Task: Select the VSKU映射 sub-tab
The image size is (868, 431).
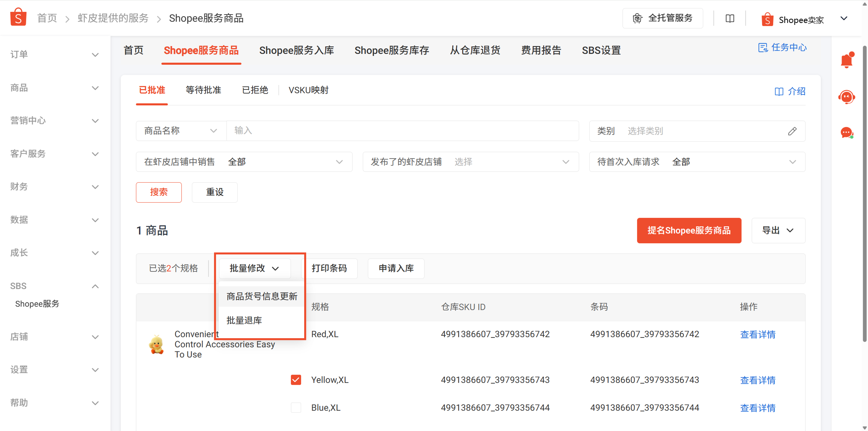Action: point(309,90)
